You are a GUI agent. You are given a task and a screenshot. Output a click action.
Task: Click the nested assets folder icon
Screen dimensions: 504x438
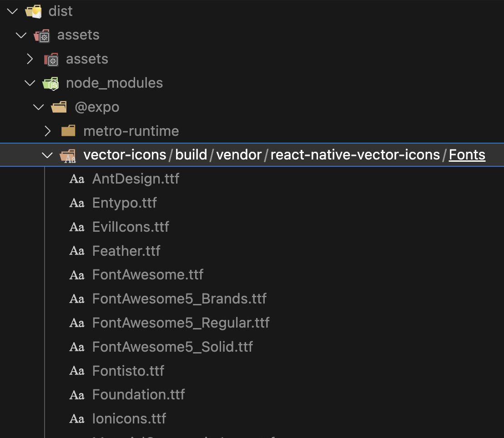tap(51, 59)
